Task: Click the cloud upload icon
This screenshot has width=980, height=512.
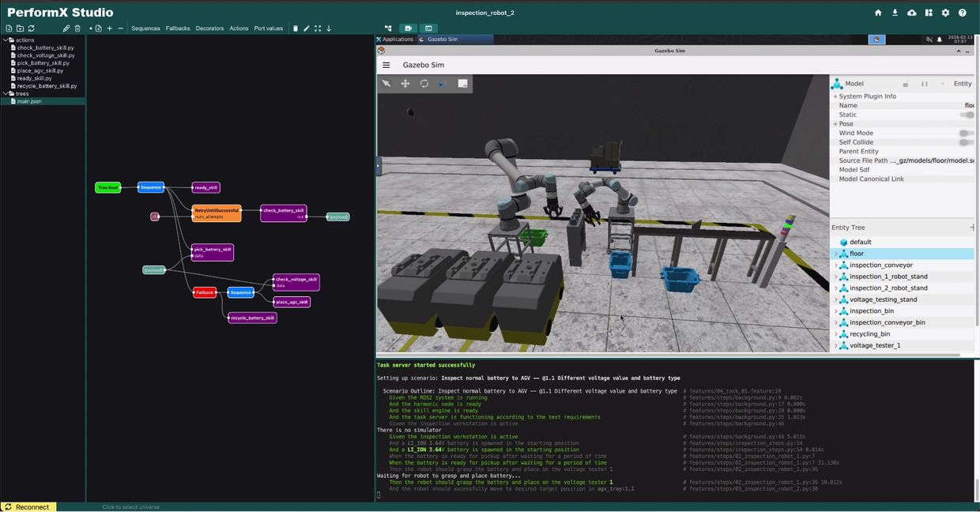Action: [x=911, y=13]
